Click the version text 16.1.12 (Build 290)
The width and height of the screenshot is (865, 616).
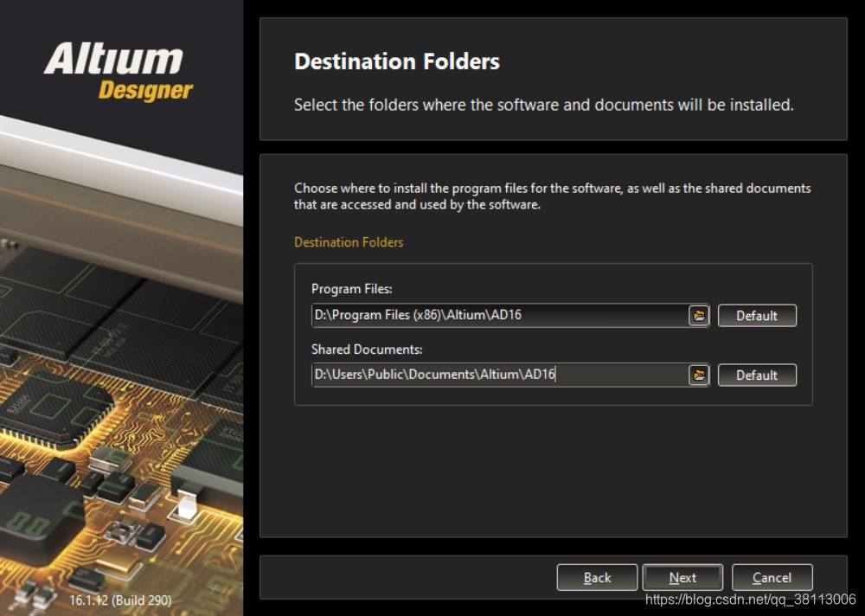pos(120,600)
